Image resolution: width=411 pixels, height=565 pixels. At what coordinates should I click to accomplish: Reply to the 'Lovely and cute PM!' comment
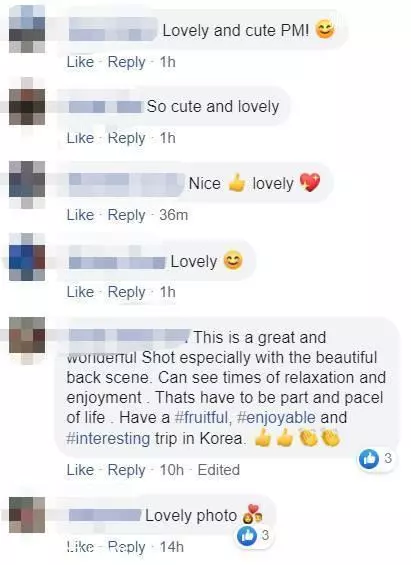126,62
